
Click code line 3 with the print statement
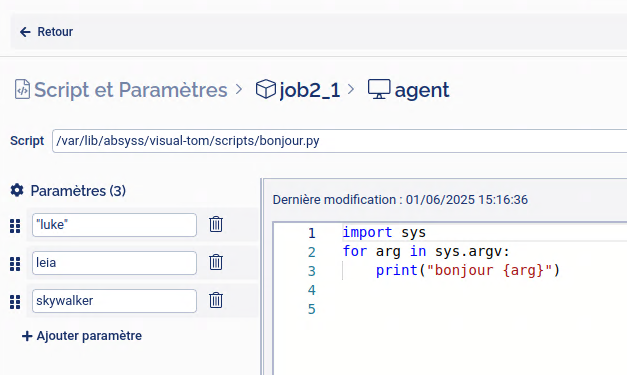click(468, 271)
